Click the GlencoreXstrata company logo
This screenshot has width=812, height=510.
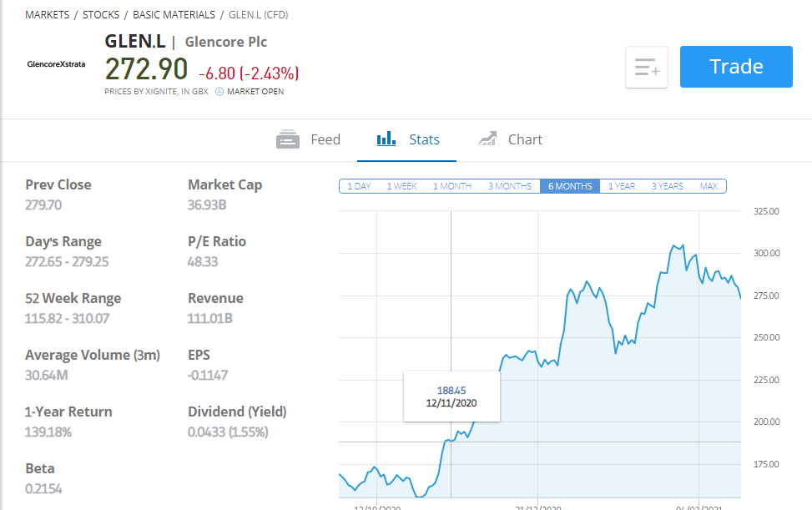click(56, 64)
